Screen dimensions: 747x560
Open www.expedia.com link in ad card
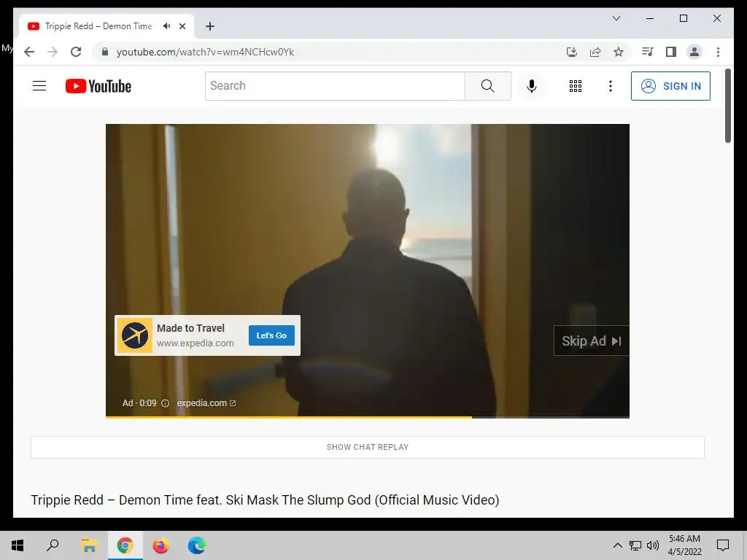pyautogui.click(x=196, y=343)
